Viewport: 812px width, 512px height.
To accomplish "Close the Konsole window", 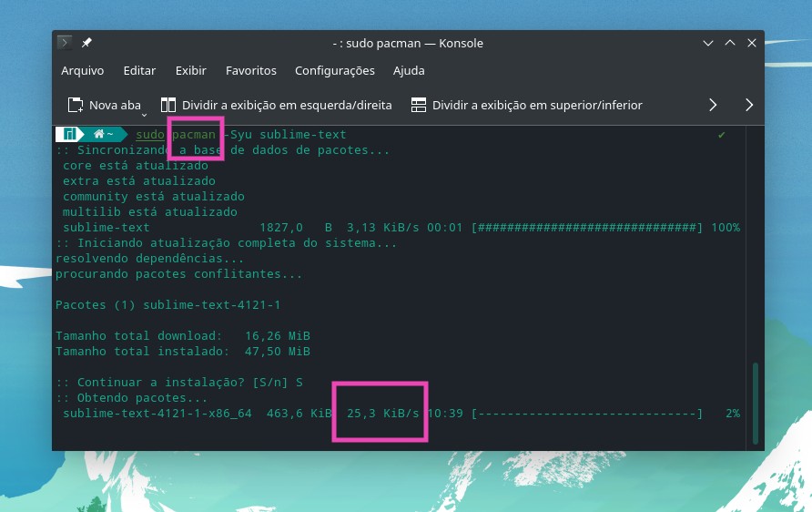I will point(751,43).
